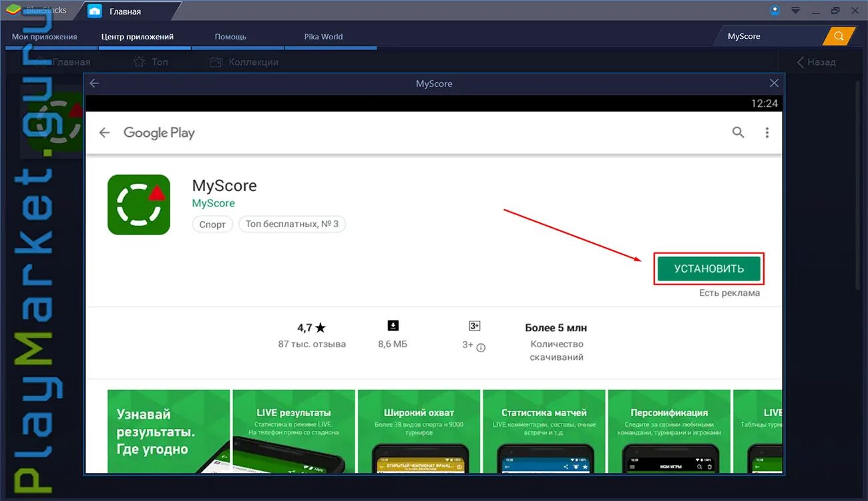
Task: Click the MyScore green app icon
Action: coord(139,205)
